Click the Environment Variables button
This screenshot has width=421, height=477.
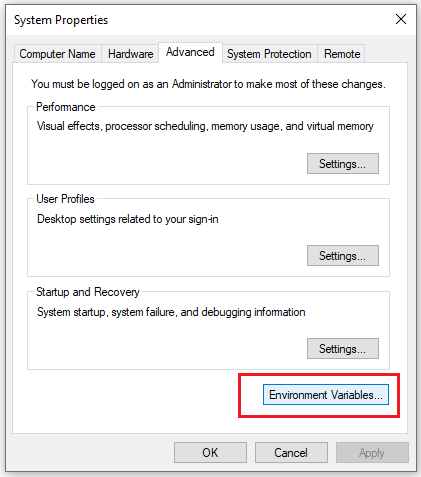[326, 395]
